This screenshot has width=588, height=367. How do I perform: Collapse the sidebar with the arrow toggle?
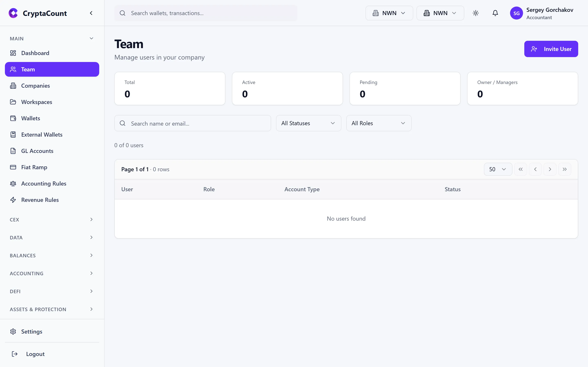(x=91, y=13)
